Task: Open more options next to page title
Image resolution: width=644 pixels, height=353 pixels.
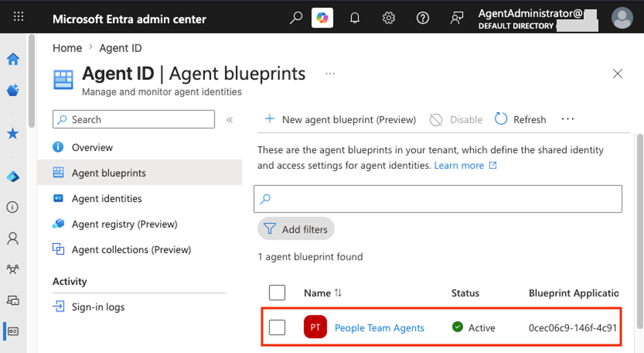Action: [330, 74]
